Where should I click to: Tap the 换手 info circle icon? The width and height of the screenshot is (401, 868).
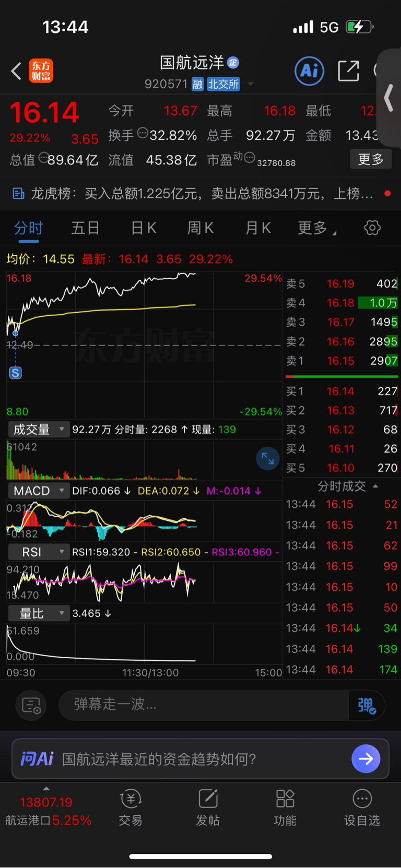143,134
